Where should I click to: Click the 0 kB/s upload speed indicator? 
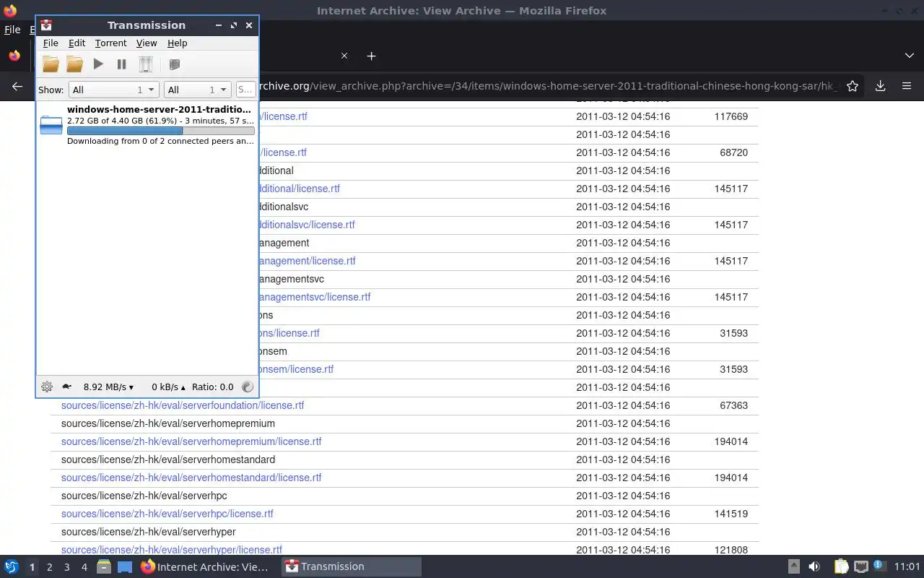168,387
